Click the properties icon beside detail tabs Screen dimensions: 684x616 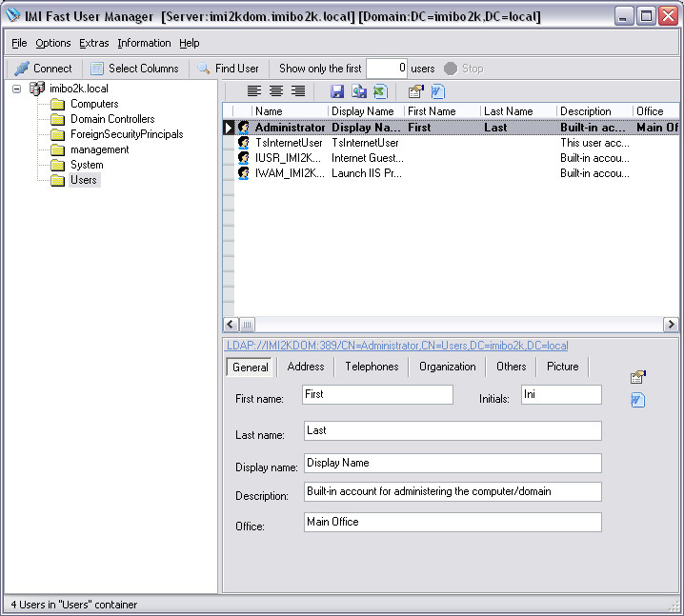[637, 377]
